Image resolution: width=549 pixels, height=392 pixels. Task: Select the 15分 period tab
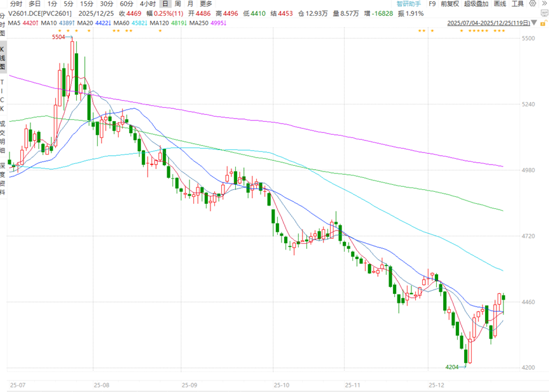tap(86, 4)
